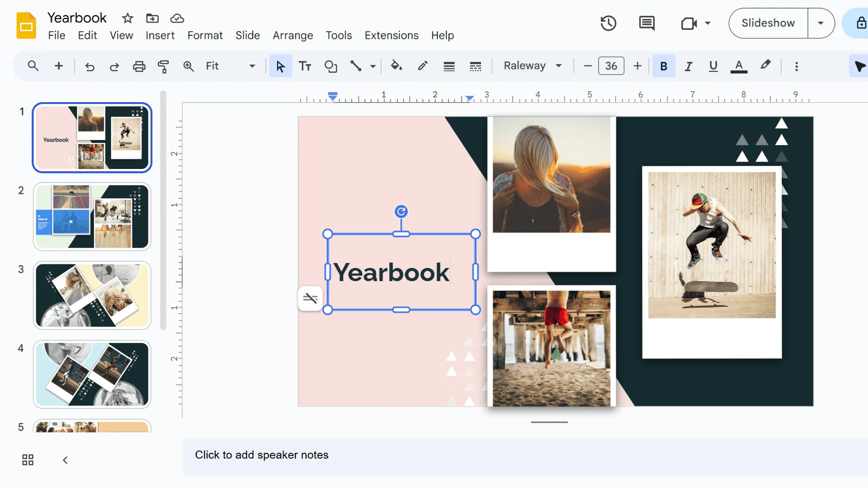Click the text auto-fit options icon
The image size is (868, 488).
[310, 298]
